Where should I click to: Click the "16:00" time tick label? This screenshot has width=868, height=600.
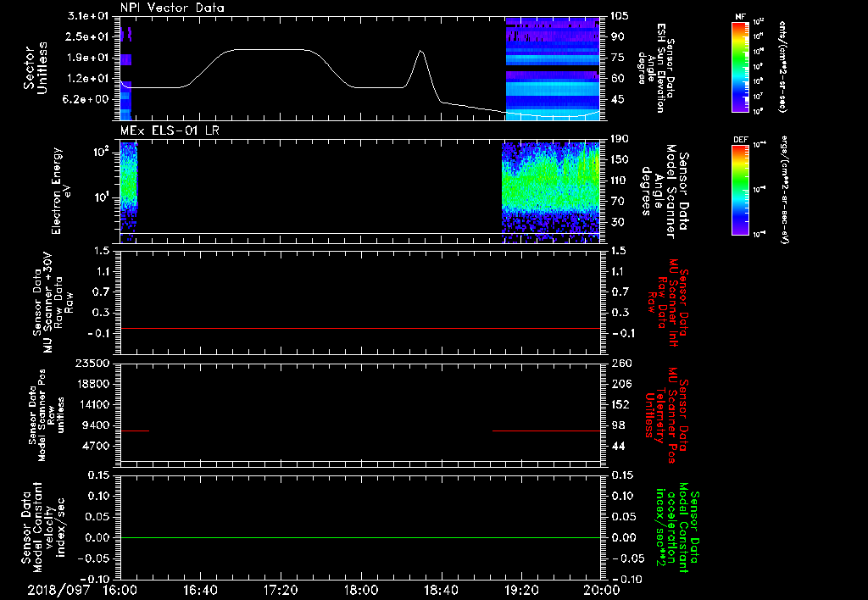[x=120, y=591]
